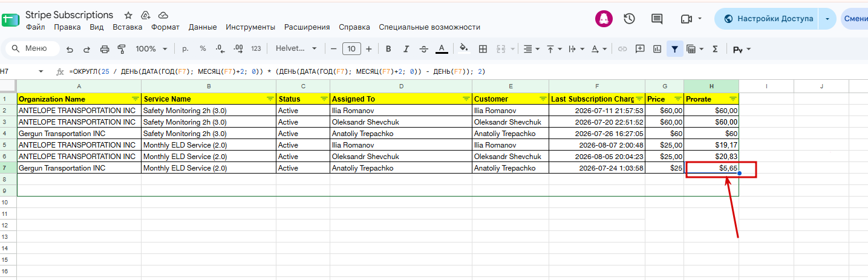This screenshot has width=868, height=280.
Task: Open filter for Customer column
Action: point(543,99)
